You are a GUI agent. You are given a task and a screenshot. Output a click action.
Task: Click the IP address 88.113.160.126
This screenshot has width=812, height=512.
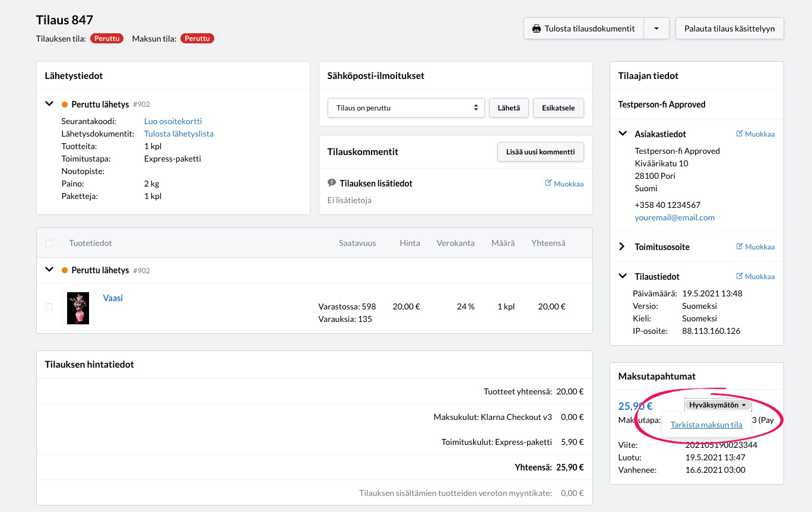(x=711, y=331)
